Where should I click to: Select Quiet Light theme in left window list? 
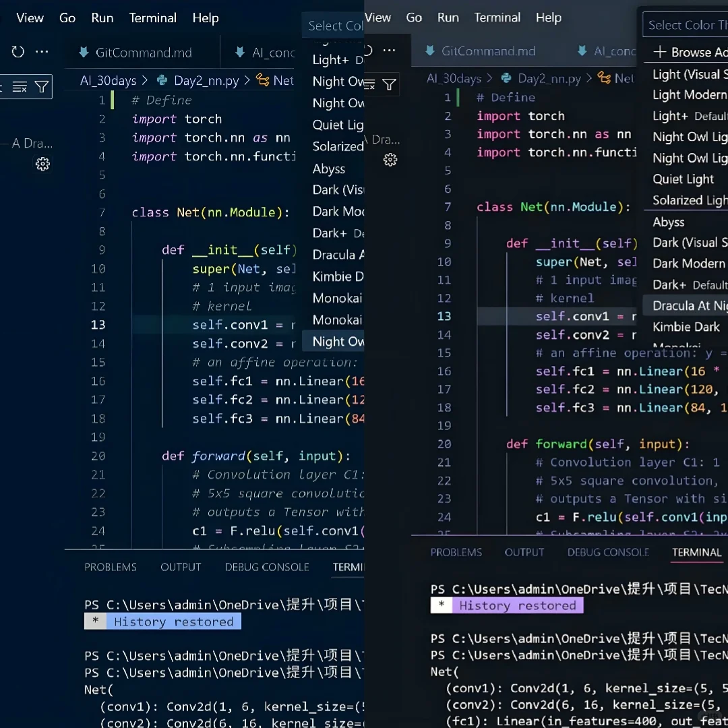[x=334, y=125]
